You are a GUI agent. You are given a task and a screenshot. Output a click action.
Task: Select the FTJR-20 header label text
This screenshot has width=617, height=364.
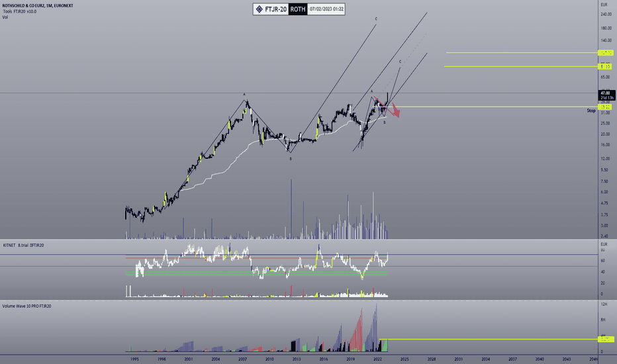(x=275, y=9)
